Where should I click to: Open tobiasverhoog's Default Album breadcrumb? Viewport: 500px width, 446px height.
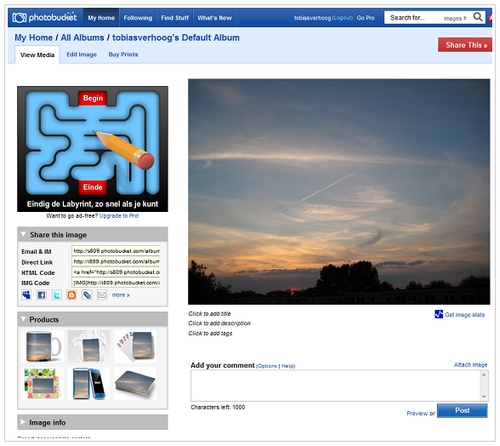[x=176, y=38]
